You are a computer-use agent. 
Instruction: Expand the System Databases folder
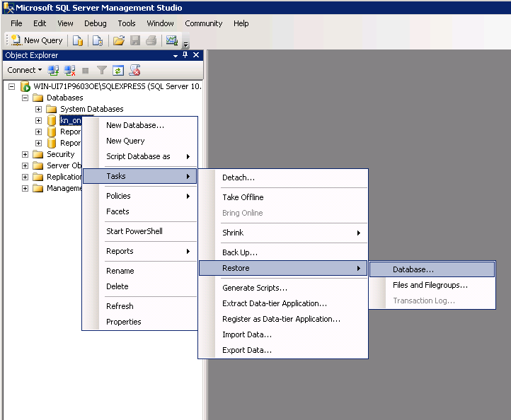coord(38,109)
